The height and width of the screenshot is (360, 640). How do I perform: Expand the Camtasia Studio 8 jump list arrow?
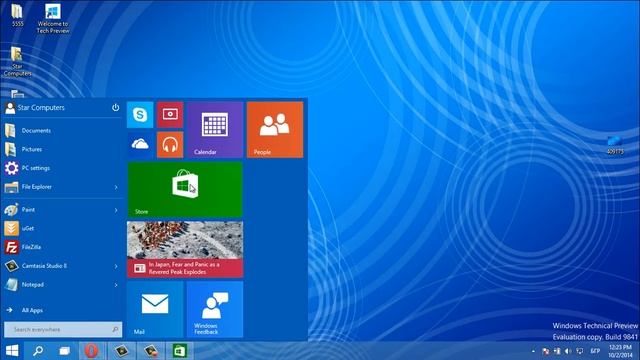click(116, 267)
